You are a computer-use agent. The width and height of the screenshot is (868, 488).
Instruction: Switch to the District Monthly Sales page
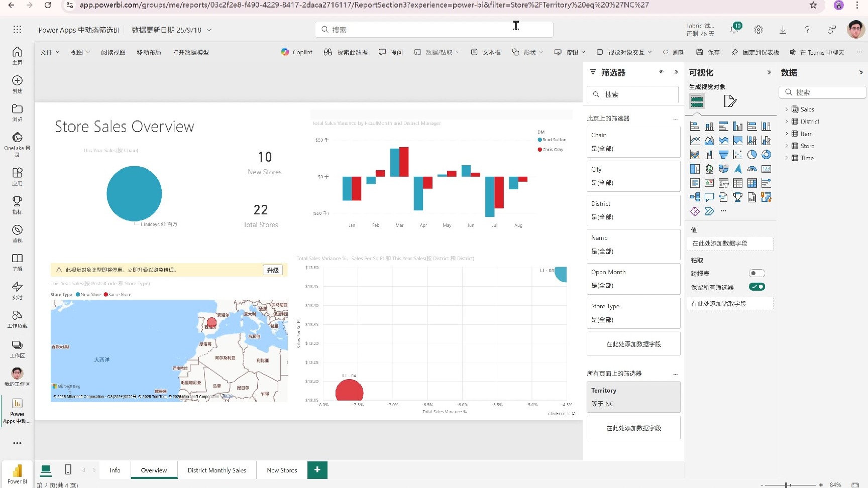(x=216, y=470)
